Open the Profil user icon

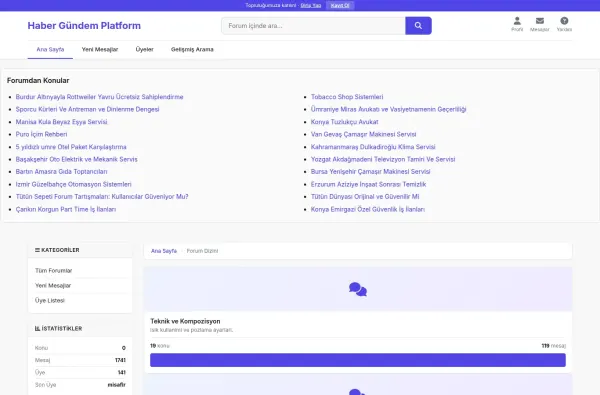(517, 24)
